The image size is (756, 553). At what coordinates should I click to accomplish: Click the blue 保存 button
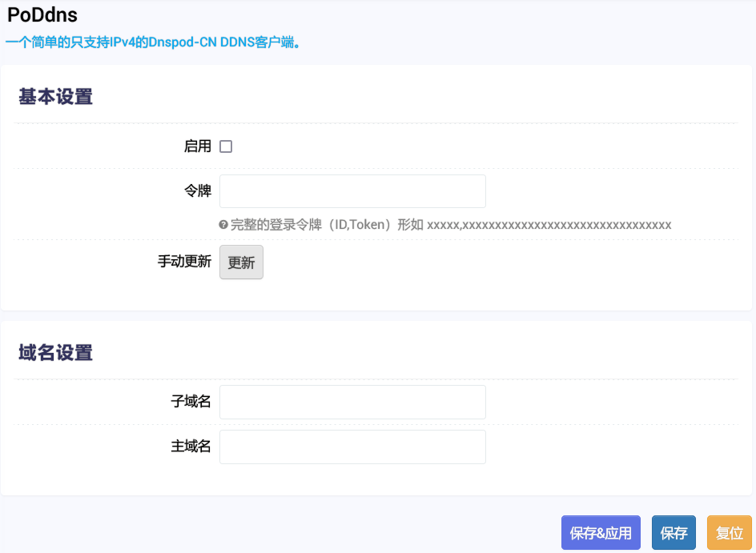click(x=674, y=532)
